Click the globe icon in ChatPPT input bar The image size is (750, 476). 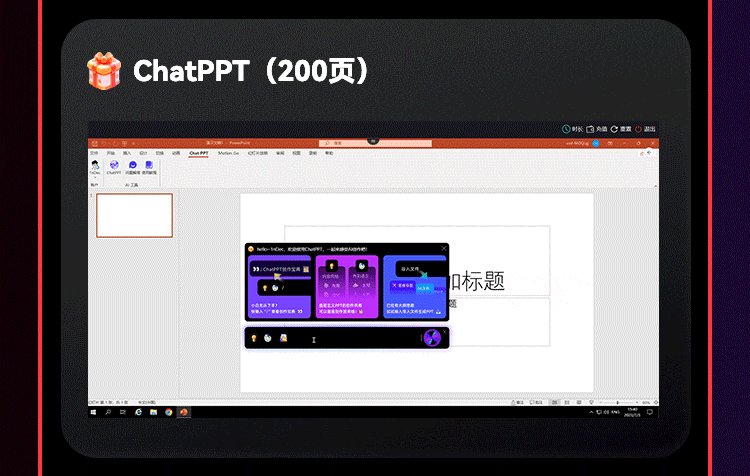click(268, 338)
